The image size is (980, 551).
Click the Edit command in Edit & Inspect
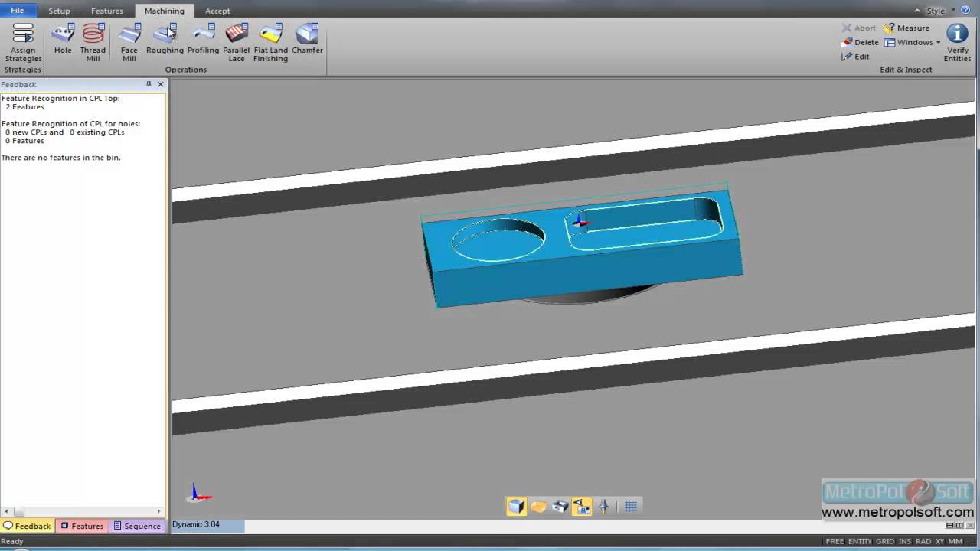pyautogui.click(x=855, y=57)
